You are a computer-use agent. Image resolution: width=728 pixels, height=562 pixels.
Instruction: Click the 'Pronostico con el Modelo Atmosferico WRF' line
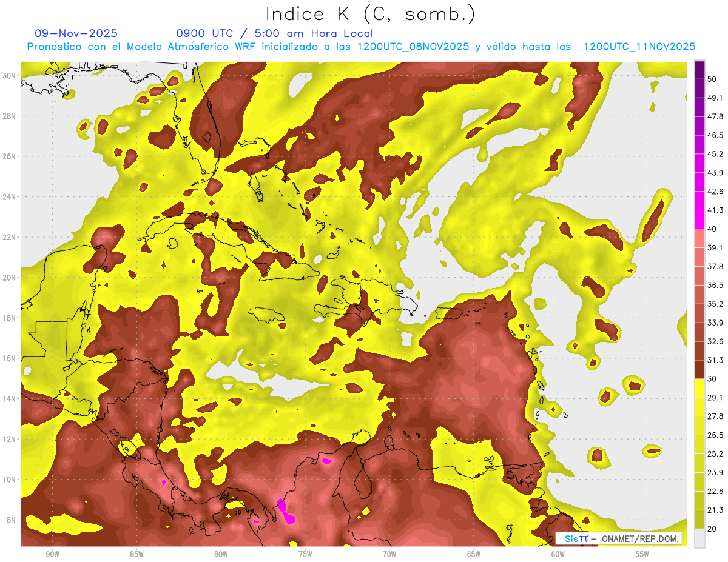tap(361, 47)
